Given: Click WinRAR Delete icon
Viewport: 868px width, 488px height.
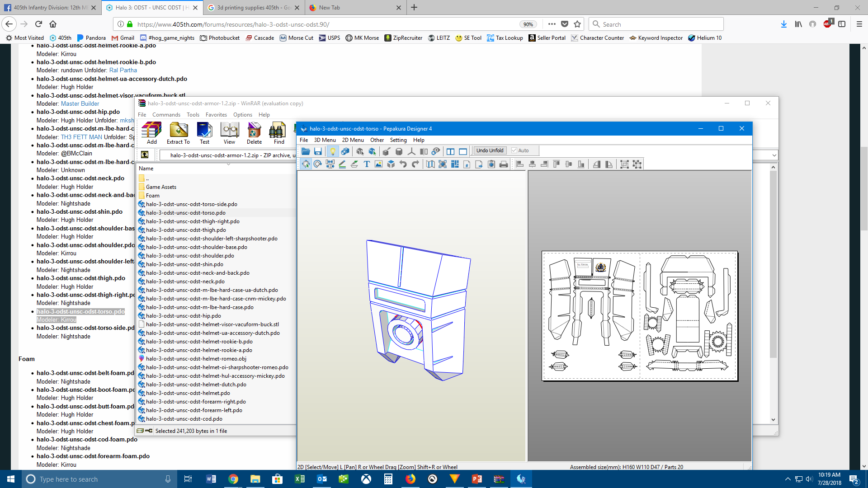Looking at the screenshot, I should click(x=254, y=133).
